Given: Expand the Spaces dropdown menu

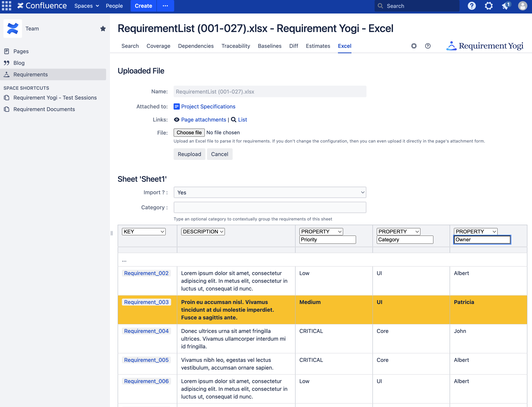Looking at the screenshot, I should click(x=86, y=6).
